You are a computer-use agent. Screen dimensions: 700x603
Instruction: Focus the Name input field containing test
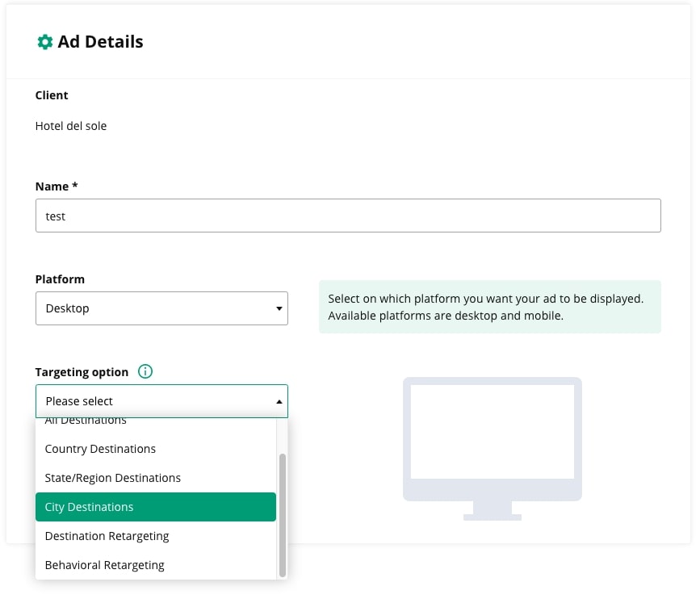348,216
